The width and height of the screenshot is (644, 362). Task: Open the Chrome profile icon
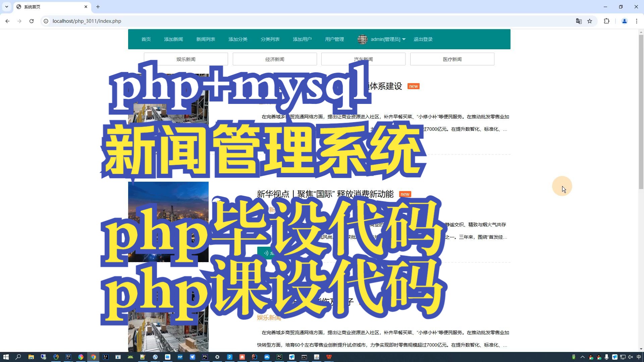625,21
